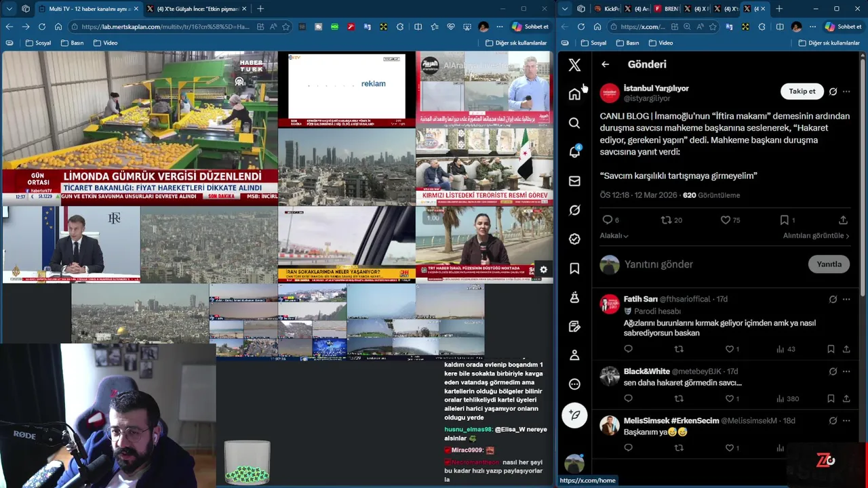Bookmark the İstanbul Yargılıyor post
868x488 pixels.
[x=787, y=220]
